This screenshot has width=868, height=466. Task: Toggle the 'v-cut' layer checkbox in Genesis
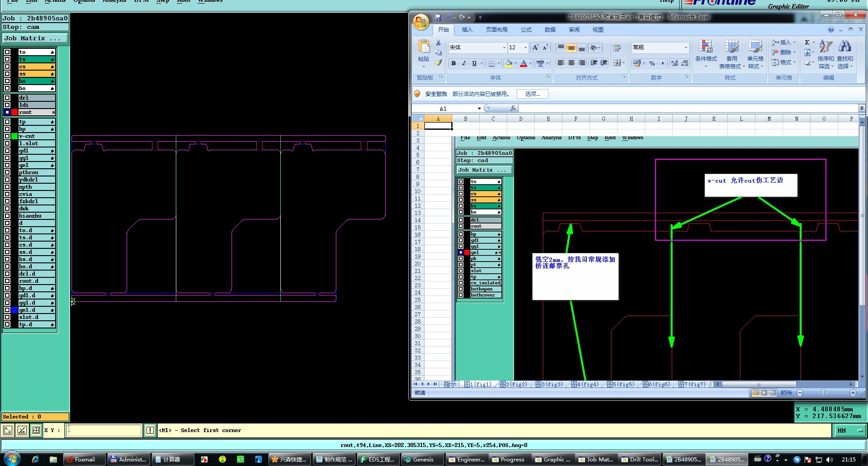pos(7,136)
